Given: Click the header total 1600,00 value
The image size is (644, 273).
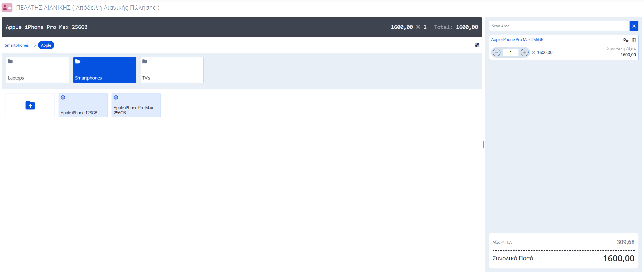Looking at the screenshot, I should coord(467,27).
